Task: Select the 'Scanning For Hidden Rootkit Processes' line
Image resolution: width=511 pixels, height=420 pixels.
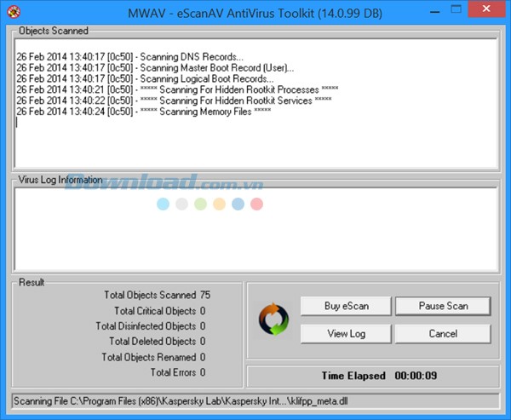Action: [177, 89]
